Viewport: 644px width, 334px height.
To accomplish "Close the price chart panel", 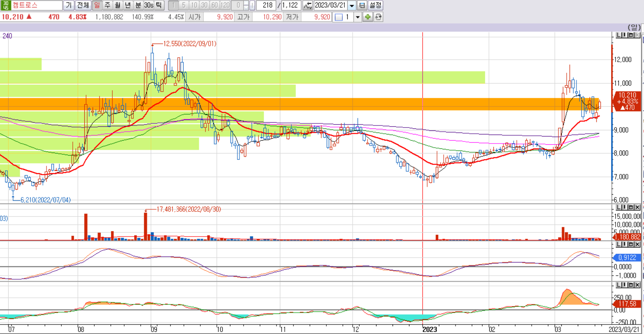I will (637, 36).
